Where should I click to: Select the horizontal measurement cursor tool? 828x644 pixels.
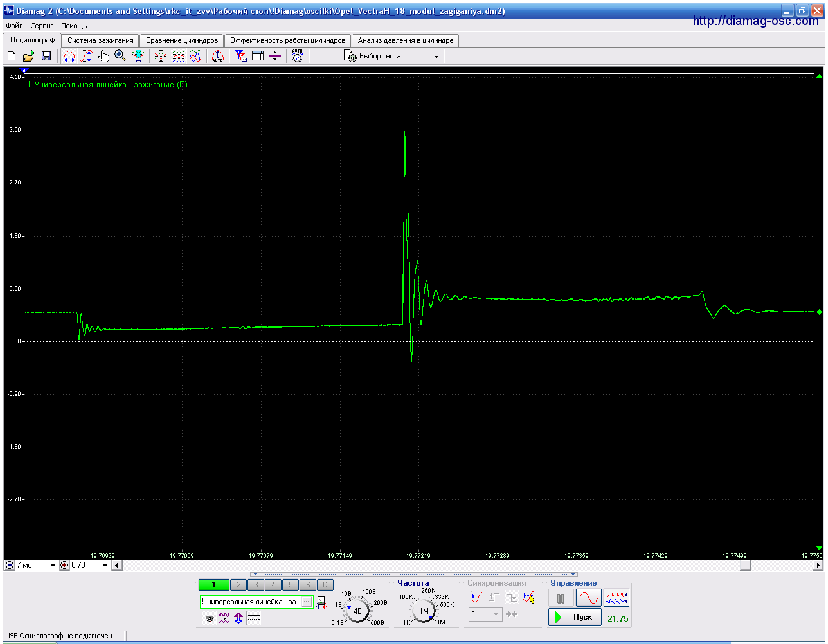69,57
